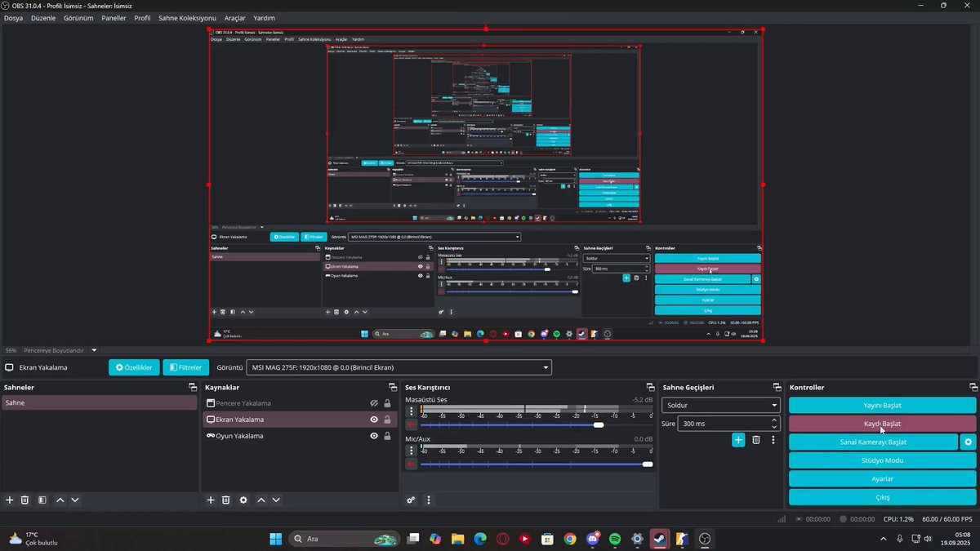The image size is (980, 551).
Task: Open source properties gear in Kaynaklar panel
Action: pos(243,500)
